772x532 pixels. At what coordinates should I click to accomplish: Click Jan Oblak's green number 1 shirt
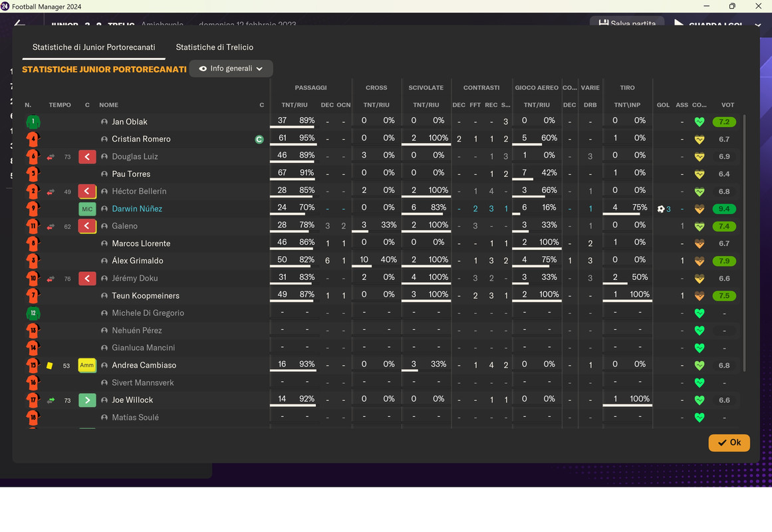(x=33, y=122)
